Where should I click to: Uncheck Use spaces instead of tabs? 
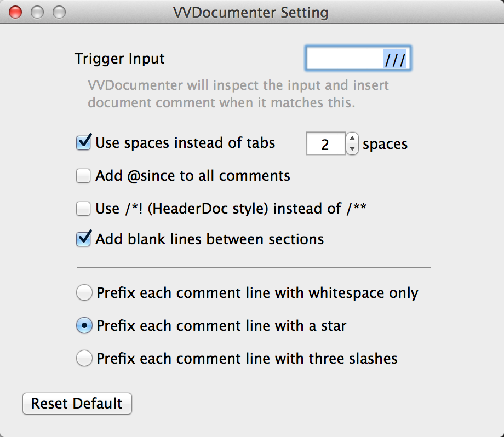[x=84, y=143]
